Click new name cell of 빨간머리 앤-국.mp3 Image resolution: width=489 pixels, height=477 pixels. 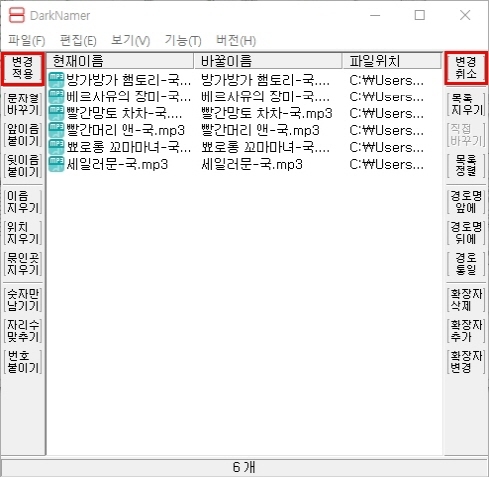tap(260, 130)
